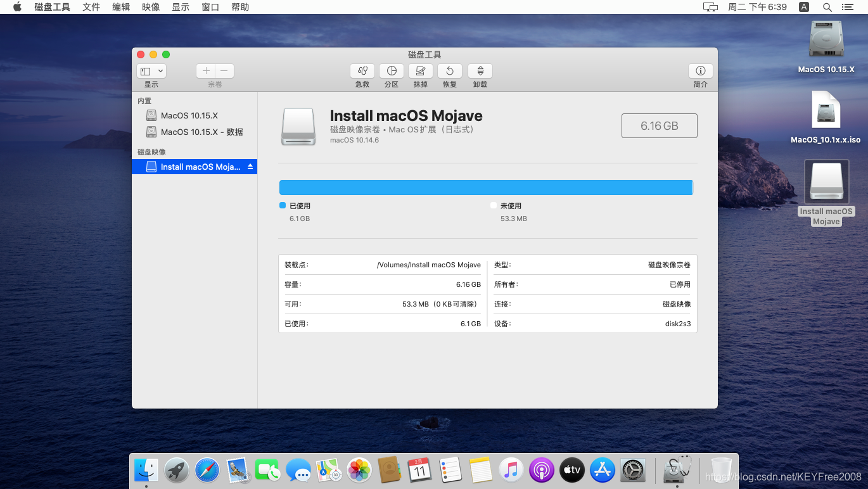Image resolution: width=868 pixels, height=489 pixels.
Task: Click the Erase (抹掉) toolbar icon
Action: click(x=421, y=71)
